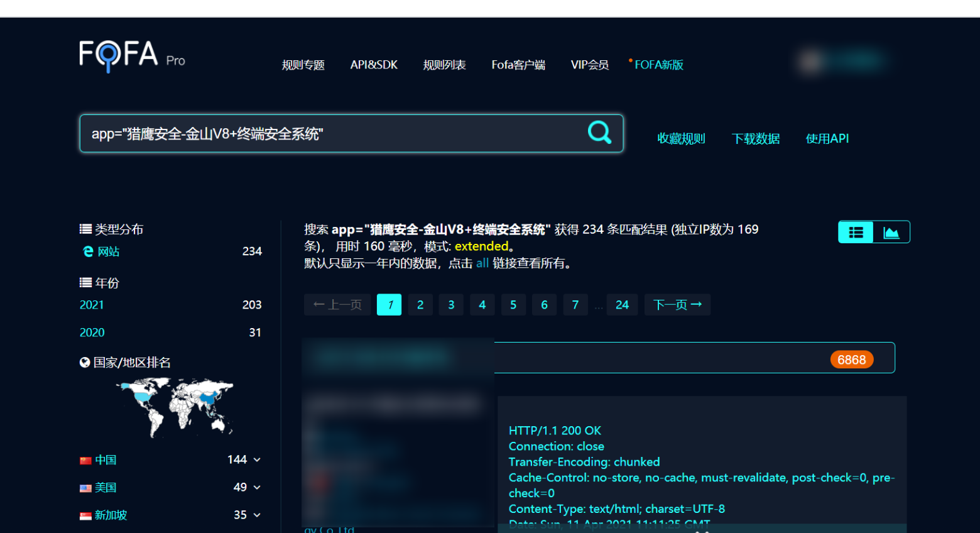Click the 'all' link to view everything
The height and width of the screenshot is (533, 980).
[482, 263]
